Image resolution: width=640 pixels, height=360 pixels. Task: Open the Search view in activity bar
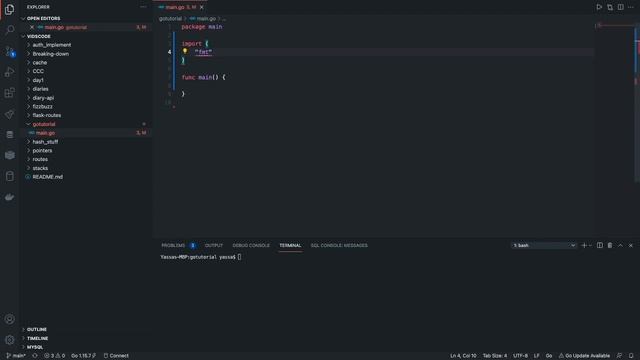pos(9,30)
